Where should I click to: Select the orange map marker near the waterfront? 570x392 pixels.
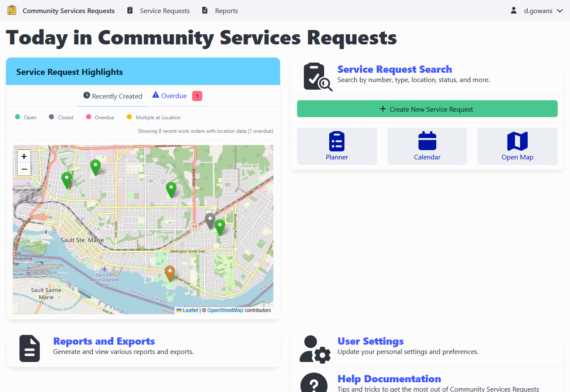click(170, 274)
